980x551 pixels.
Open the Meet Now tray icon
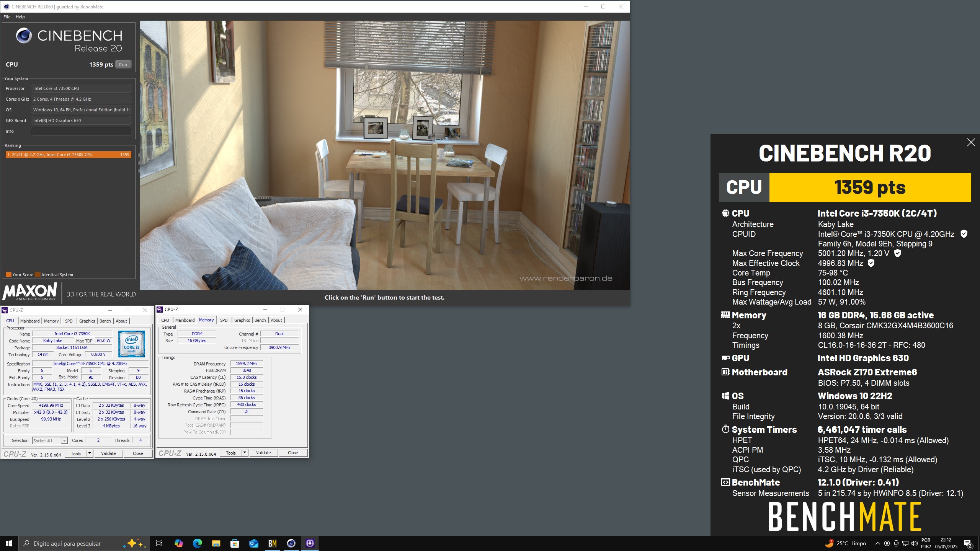(896, 543)
